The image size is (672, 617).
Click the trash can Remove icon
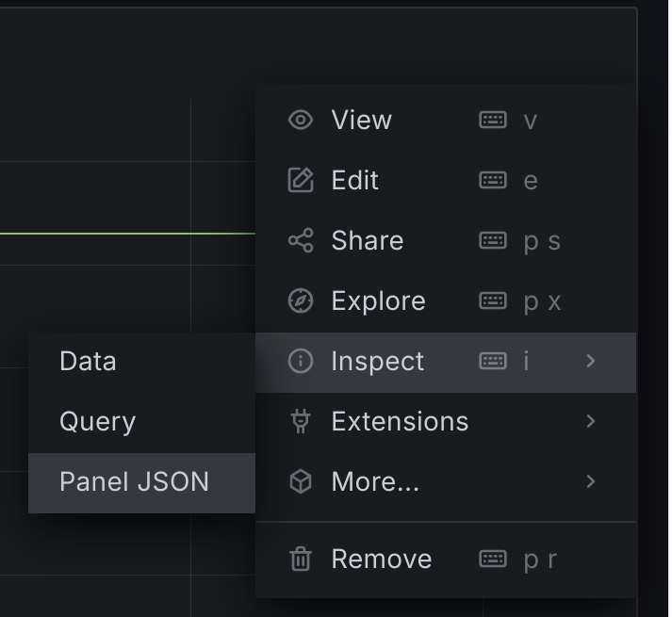click(301, 559)
